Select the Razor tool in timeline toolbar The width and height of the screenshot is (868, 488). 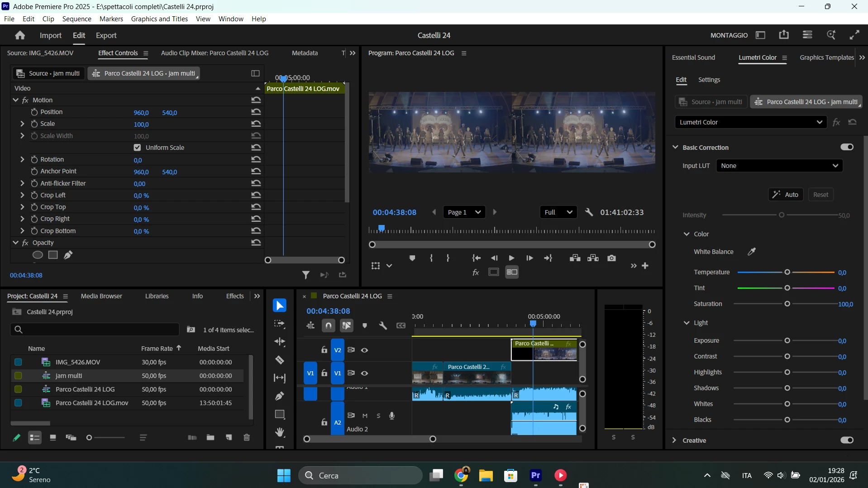[280, 360]
